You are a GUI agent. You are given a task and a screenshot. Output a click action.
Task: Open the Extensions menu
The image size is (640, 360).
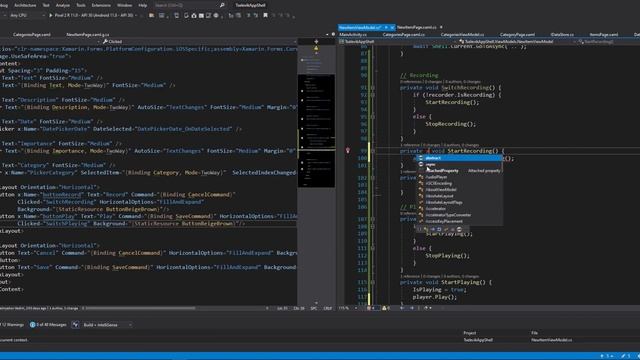coord(101,5)
